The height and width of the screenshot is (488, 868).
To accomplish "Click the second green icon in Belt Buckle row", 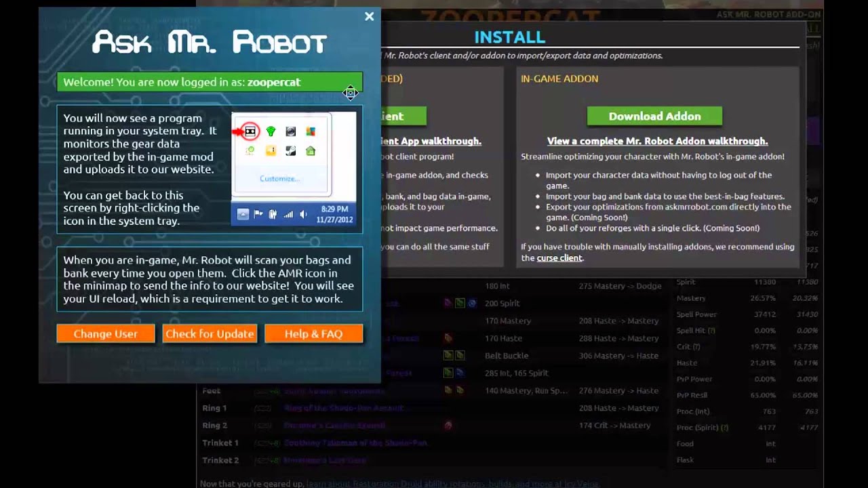I will pyautogui.click(x=460, y=355).
